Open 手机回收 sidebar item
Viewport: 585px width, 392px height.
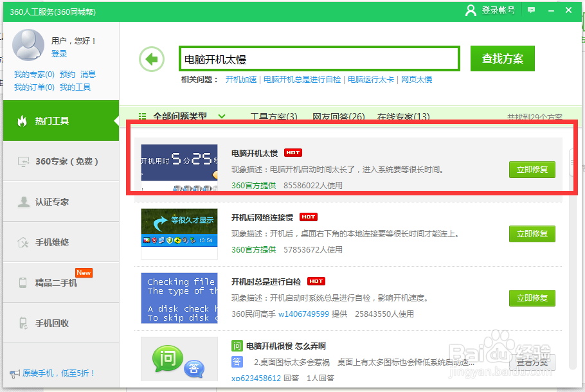pos(61,323)
